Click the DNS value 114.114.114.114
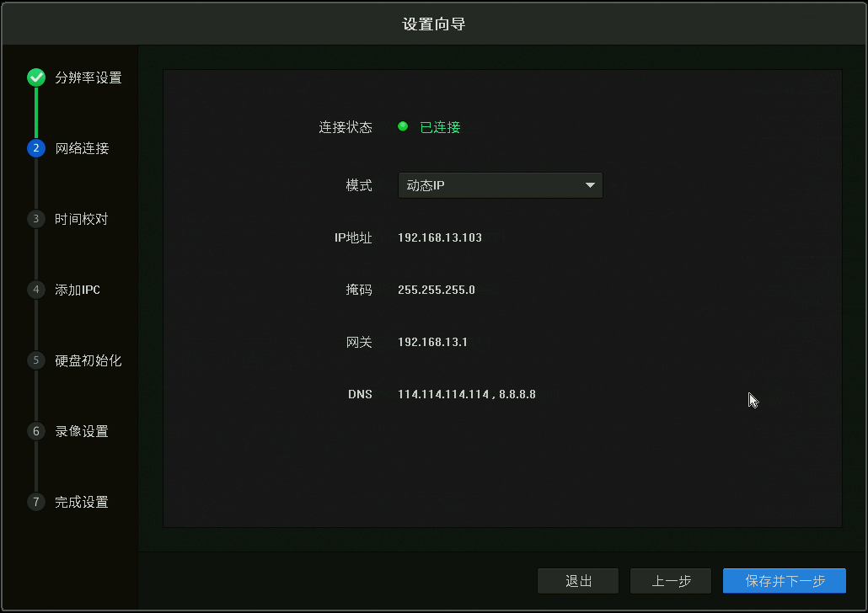 point(443,394)
